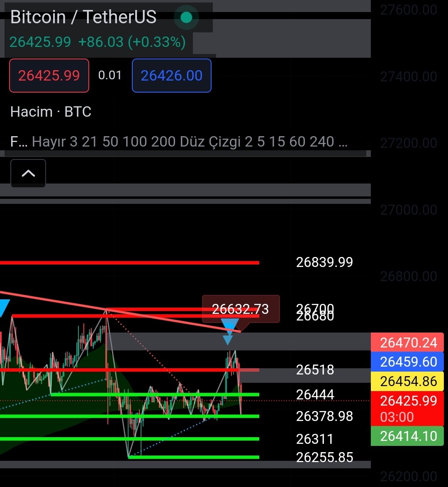Open the Bitcoin / TetherUS symbol title

(x=83, y=17)
